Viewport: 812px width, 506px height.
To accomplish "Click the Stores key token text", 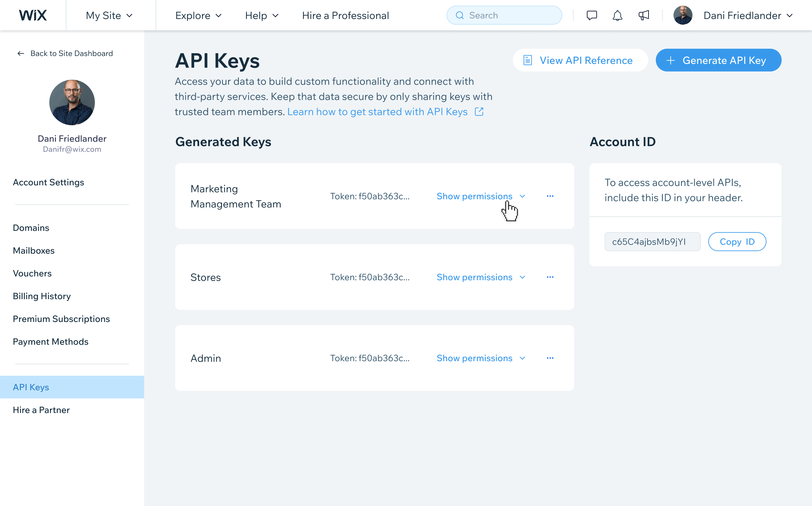I will (370, 277).
